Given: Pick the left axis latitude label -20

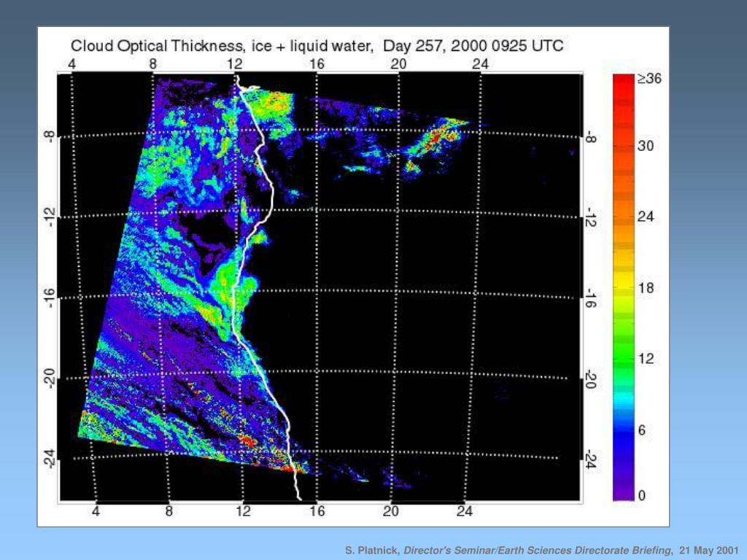Looking at the screenshot, I should 49,378.
